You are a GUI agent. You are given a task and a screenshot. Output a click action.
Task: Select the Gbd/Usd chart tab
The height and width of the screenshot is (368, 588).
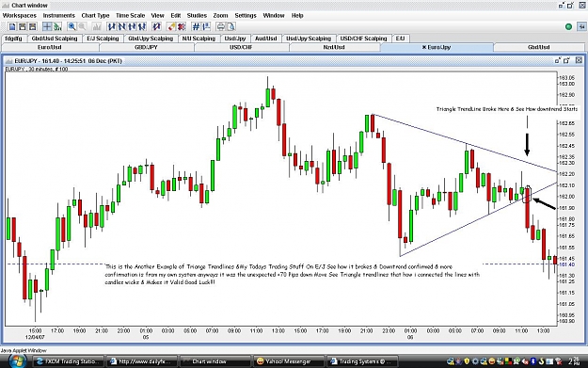[x=539, y=47]
